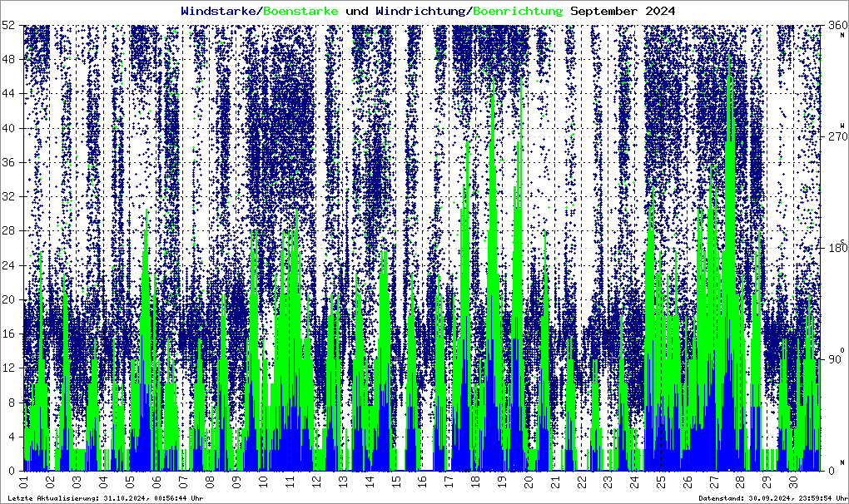Viewport: 849px width, 504px height.
Task: Click the left-axis wind speed value 48
Action: point(8,60)
